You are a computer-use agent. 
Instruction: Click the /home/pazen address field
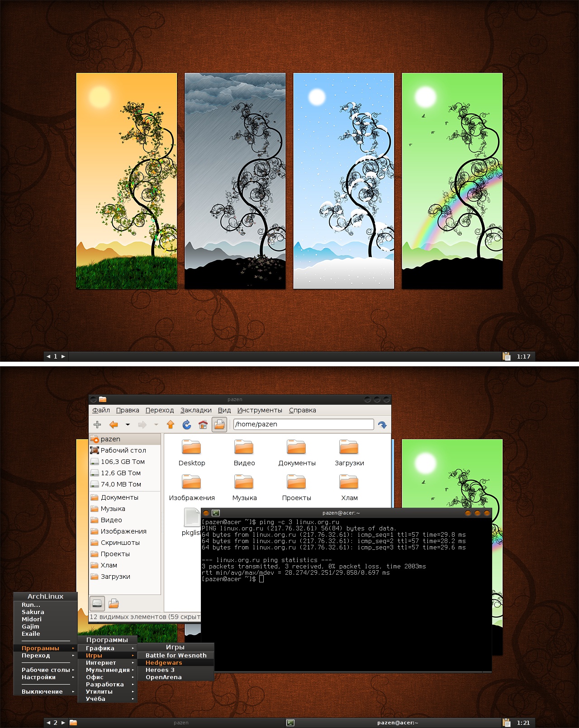tap(303, 424)
